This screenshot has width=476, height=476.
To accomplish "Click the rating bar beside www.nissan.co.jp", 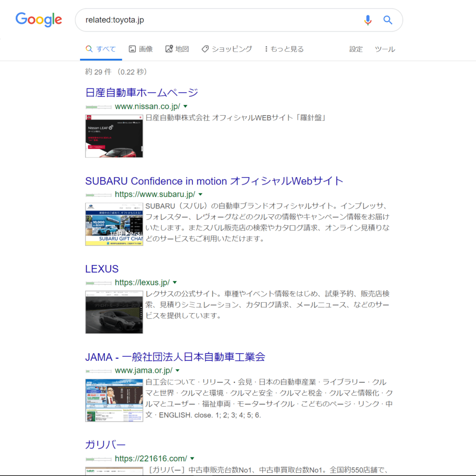I will (99, 107).
